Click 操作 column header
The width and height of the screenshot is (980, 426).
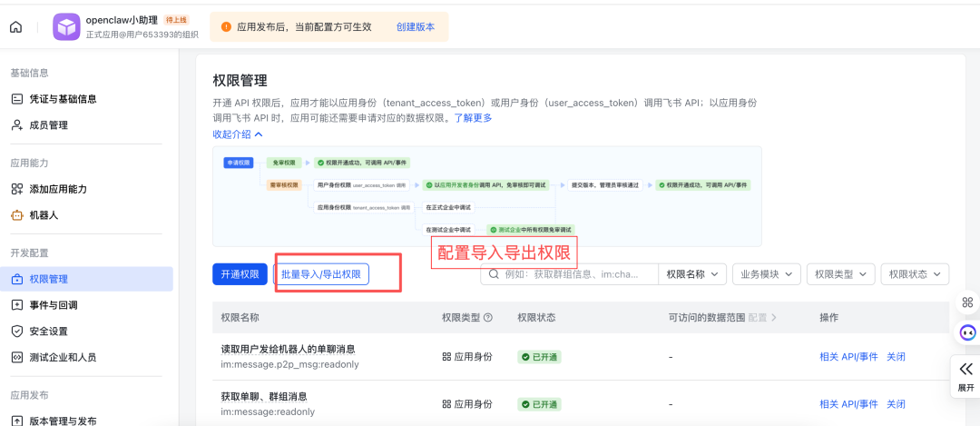pos(828,318)
